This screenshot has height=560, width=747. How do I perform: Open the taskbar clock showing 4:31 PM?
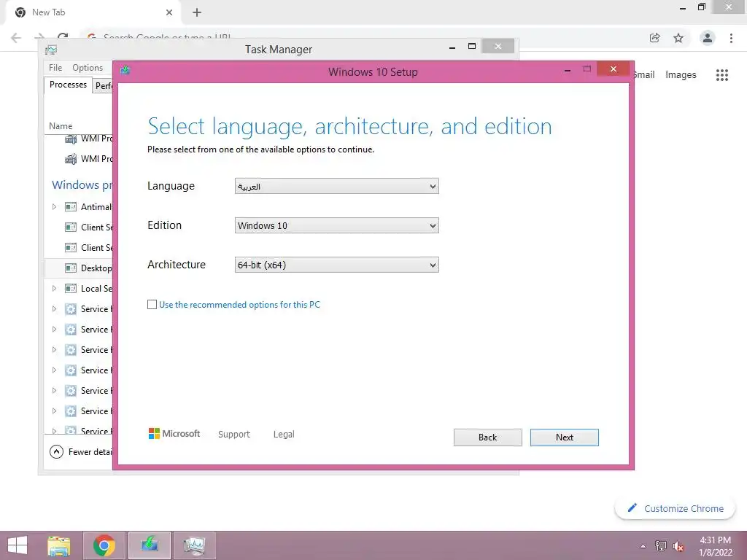(x=715, y=545)
